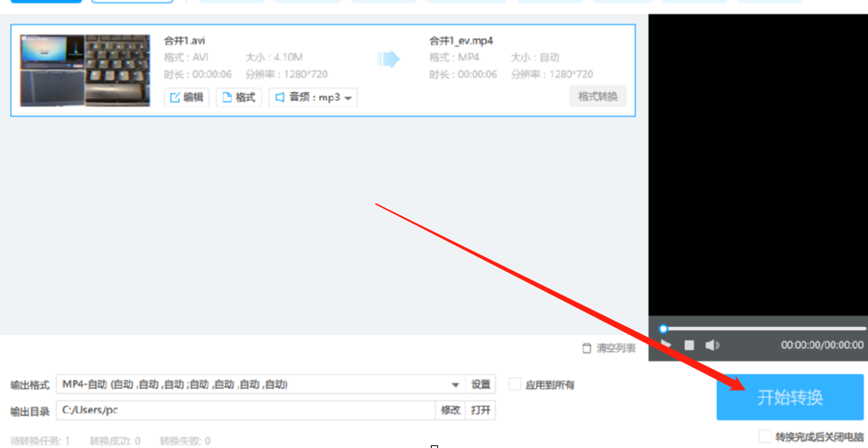Click the 编辑 edit button for 合并1.avi

coord(186,97)
